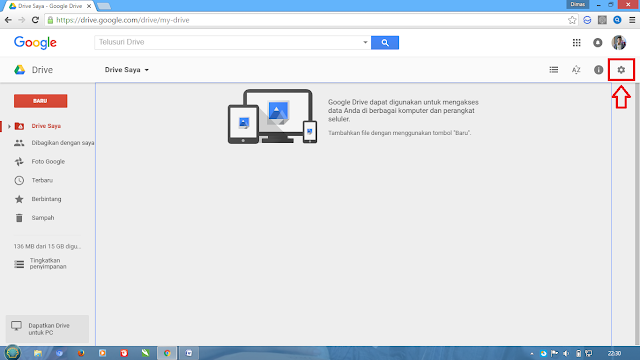
Task: Go forward in the browser
Action: [22, 20]
